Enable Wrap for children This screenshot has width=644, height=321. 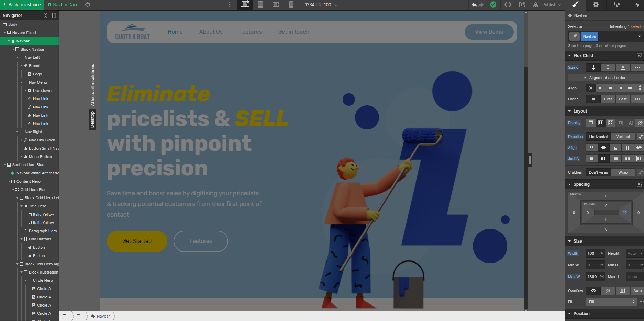point(623,172)
